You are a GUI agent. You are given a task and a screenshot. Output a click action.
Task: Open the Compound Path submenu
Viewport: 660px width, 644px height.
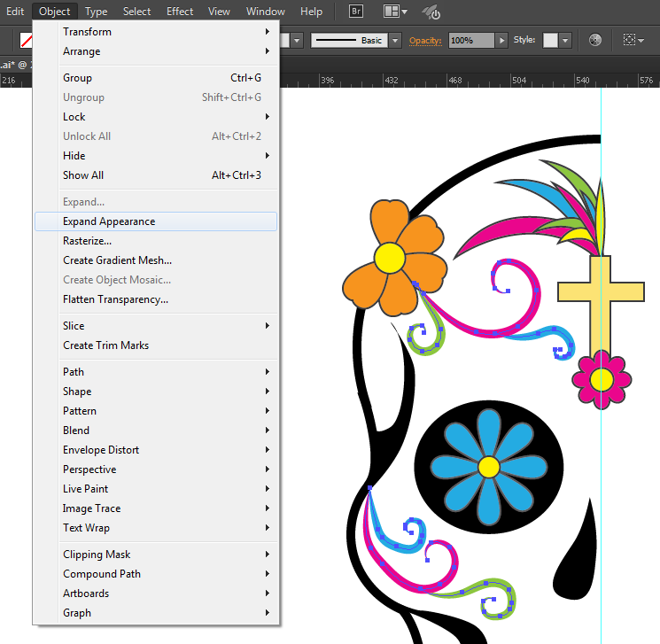(x=102, y=574)
